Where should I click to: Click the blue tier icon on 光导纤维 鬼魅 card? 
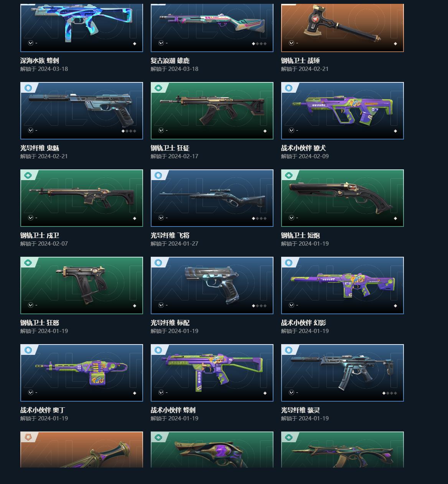(28, 88)
